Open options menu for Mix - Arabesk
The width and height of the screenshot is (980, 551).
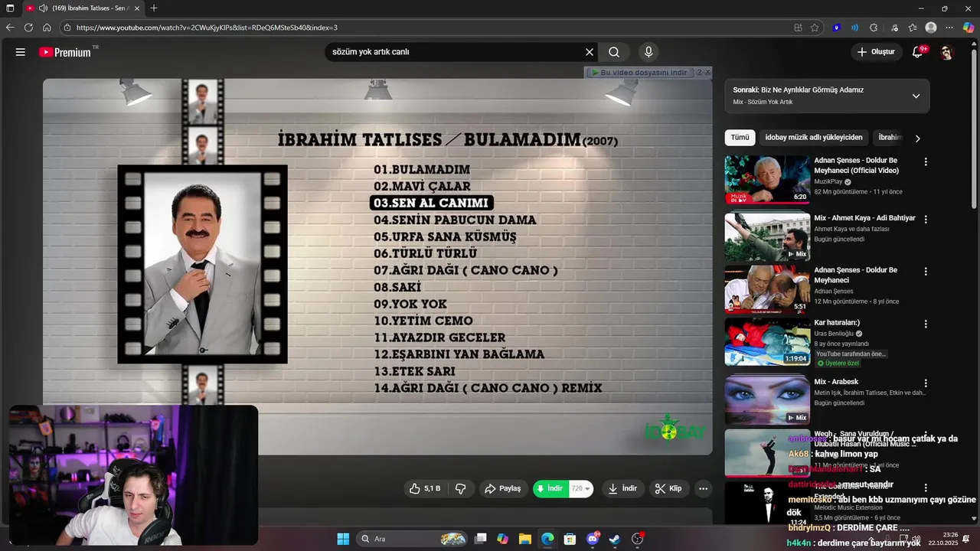926,383
